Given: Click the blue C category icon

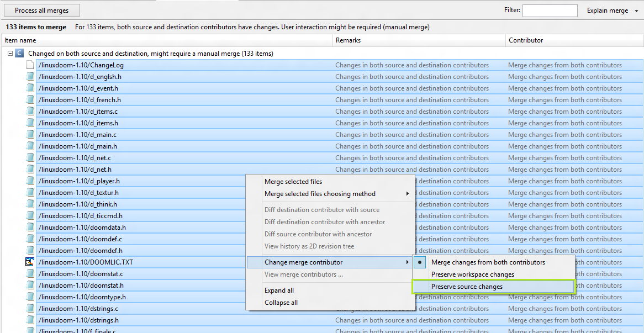Looking at the screenshot, I should coord(19,53).
